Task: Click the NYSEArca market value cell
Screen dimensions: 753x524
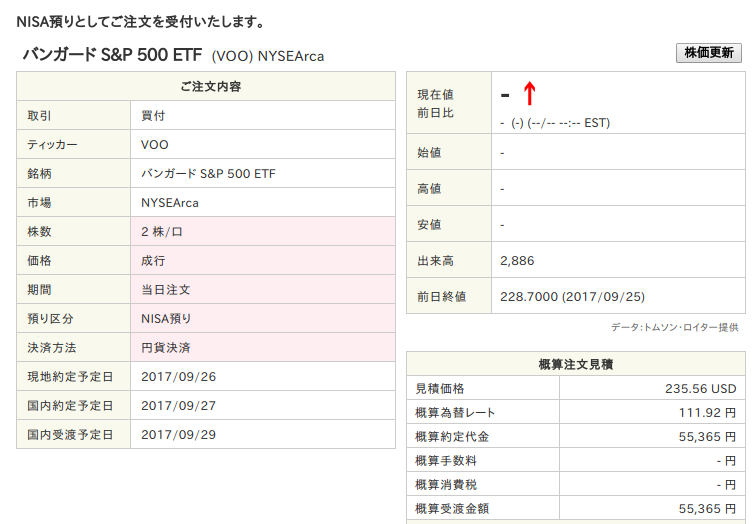Action: 263,202
